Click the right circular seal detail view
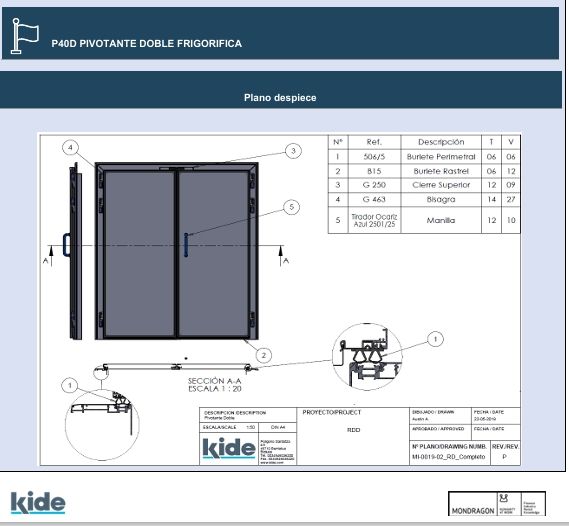This screenshot has height=526, width=569. [367, 357]
